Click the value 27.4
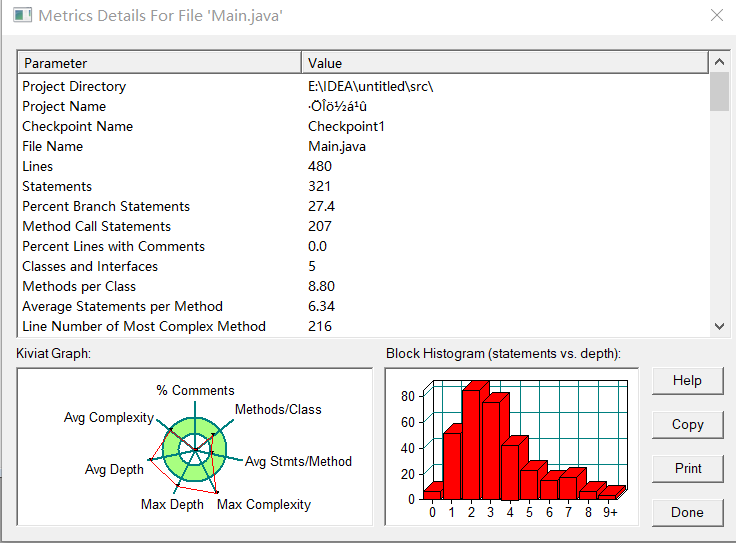This screenshot has height=543, width=736. coord(322,206)
